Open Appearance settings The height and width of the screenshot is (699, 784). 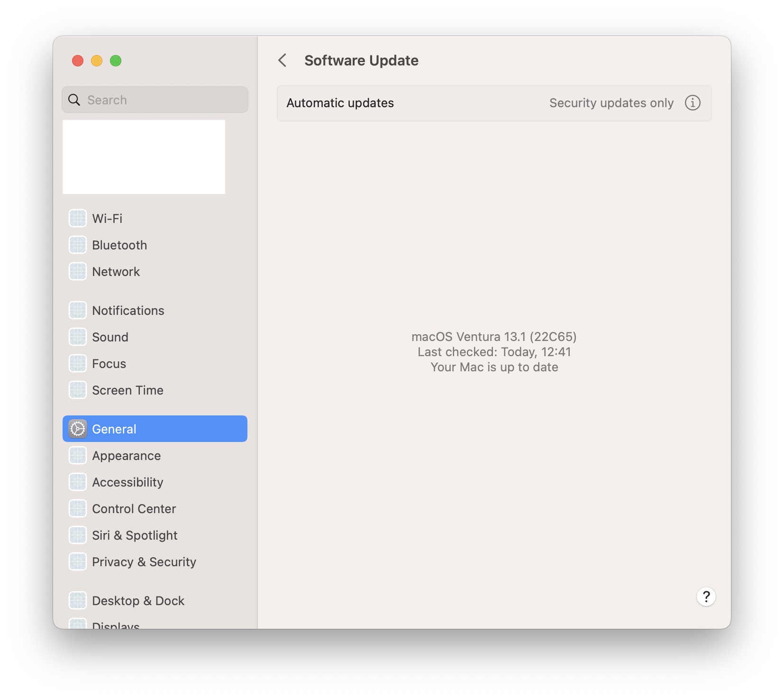pos(155,455)
